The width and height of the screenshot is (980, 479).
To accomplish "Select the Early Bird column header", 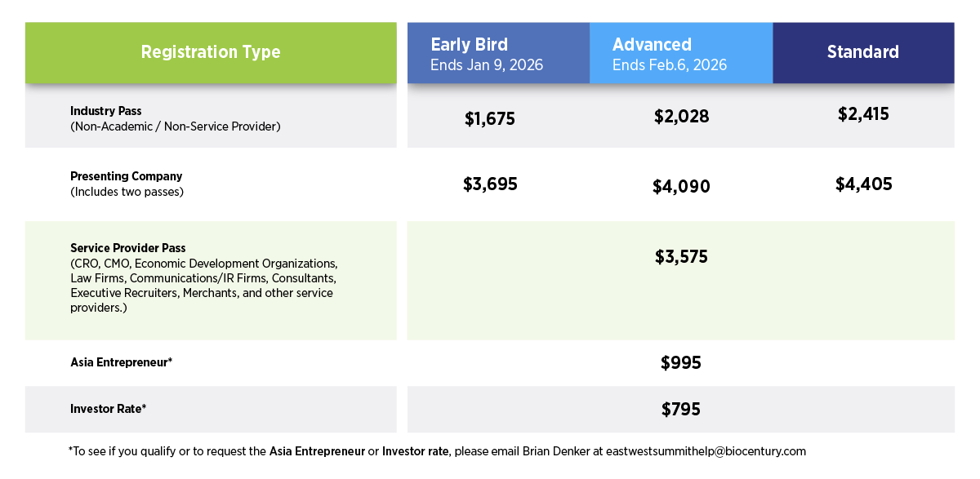I will pyautogui.click(x=498, y=53).
